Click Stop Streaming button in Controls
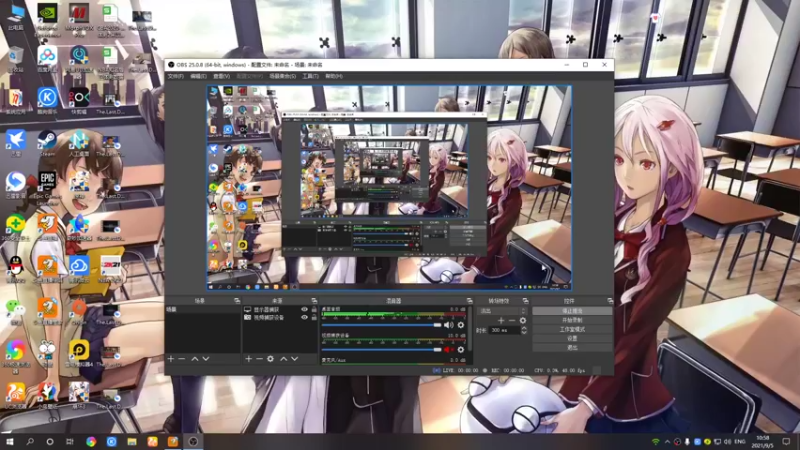The image size is (800, 450). (x=572, y=311)
